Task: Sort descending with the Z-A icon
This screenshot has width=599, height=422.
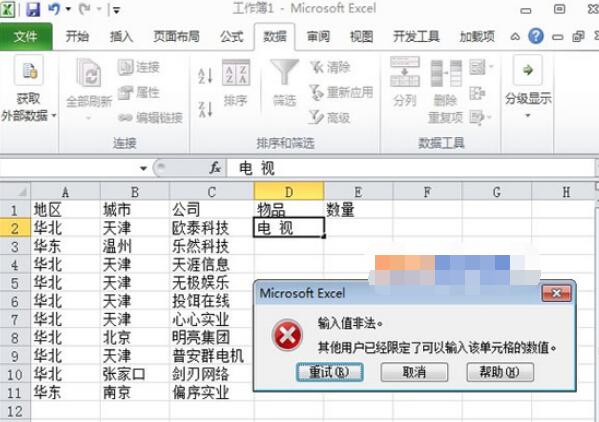Action: tap(206, 109)
